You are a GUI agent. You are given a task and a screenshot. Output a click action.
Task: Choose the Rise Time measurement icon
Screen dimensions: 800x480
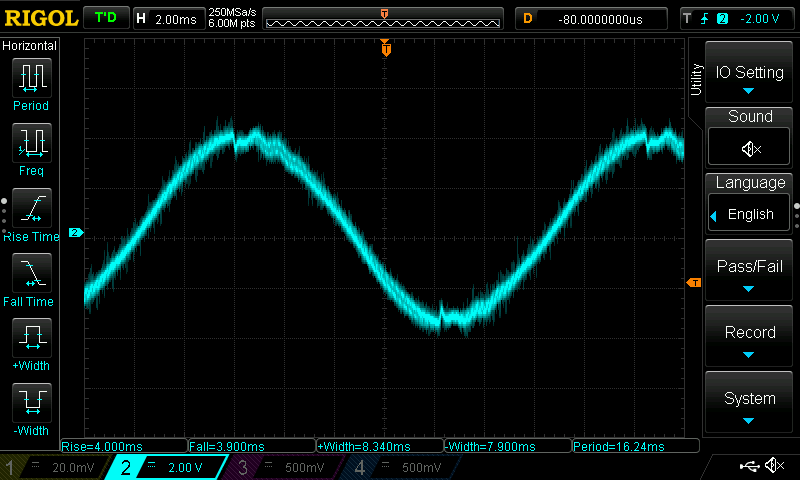tap(31, 208)
